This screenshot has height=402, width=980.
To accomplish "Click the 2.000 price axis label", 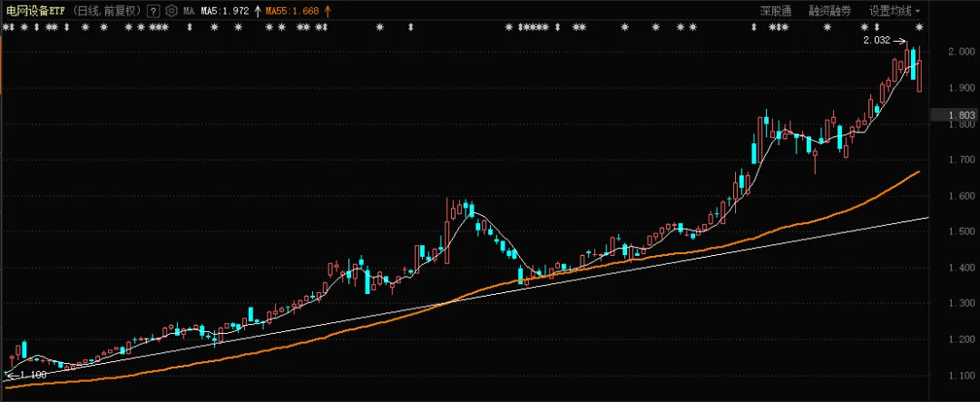I will tap(963, 53).
